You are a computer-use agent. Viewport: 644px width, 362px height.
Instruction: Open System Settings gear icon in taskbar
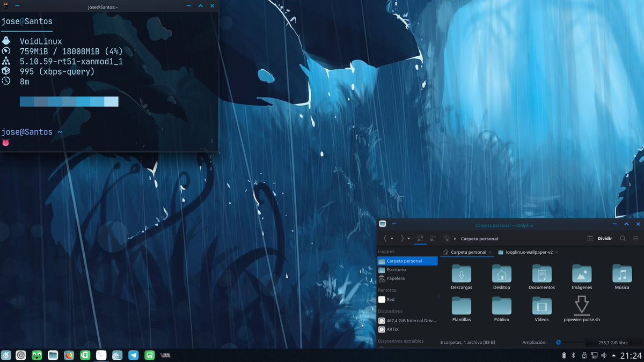(20, 355)
